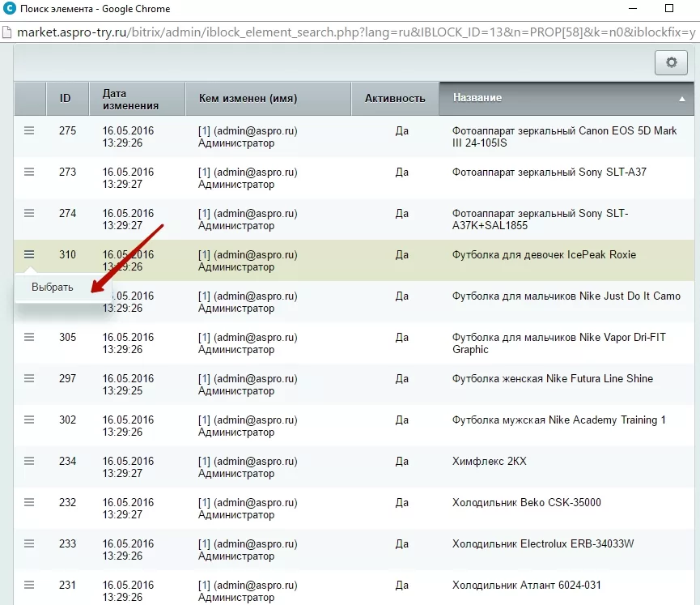Open row menu for ID 297
The width and height of the screenshot is (700, 605).
coord(29,378)
